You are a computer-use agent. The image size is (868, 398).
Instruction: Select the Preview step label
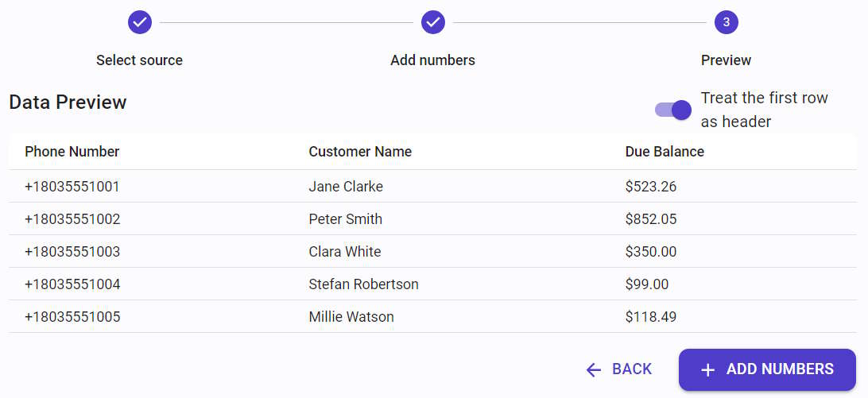pos(727,60)
